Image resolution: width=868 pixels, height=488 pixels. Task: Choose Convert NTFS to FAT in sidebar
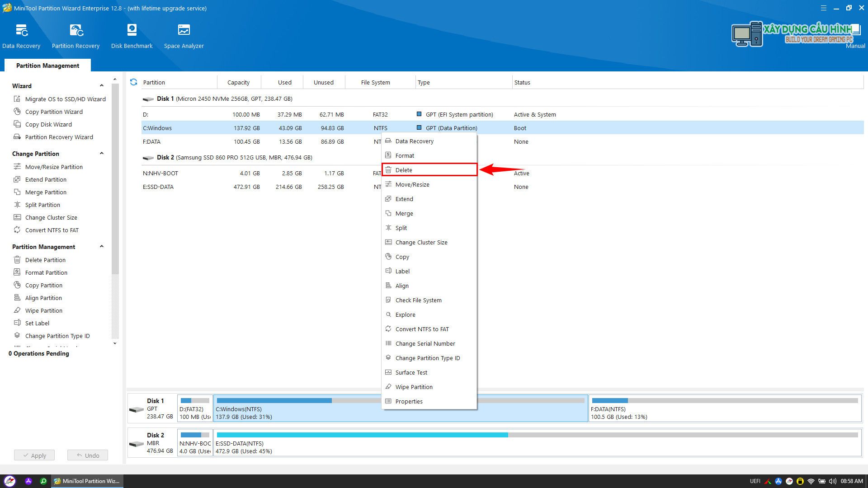tap(46, 230)
